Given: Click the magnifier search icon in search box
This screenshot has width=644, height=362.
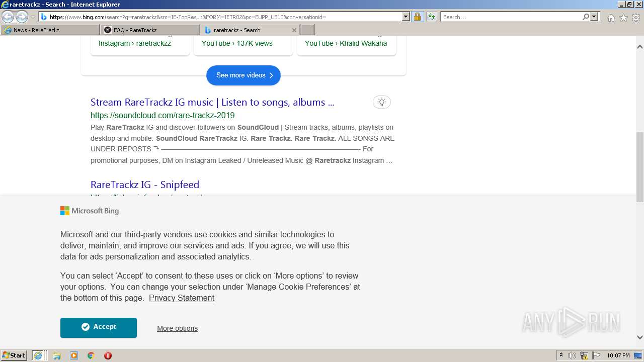Looking at the screenshot, I should [x=586, y=17].
